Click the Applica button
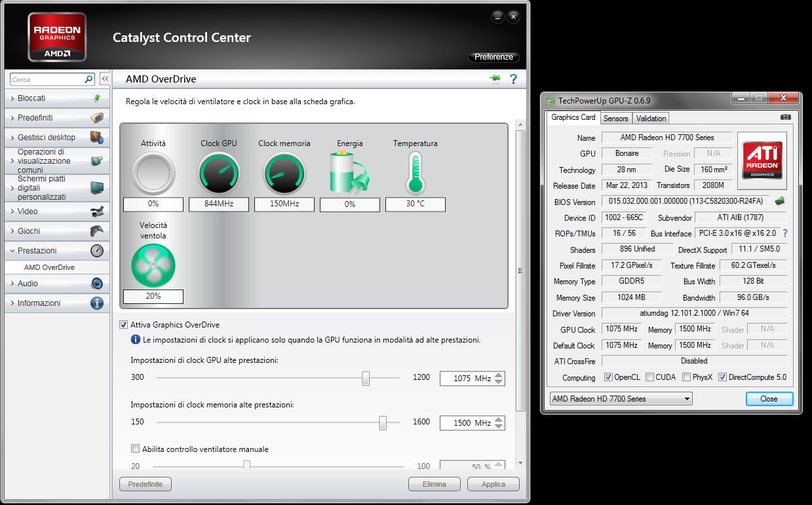This screenshot has height=505, width=812. [x=493, y=484]
